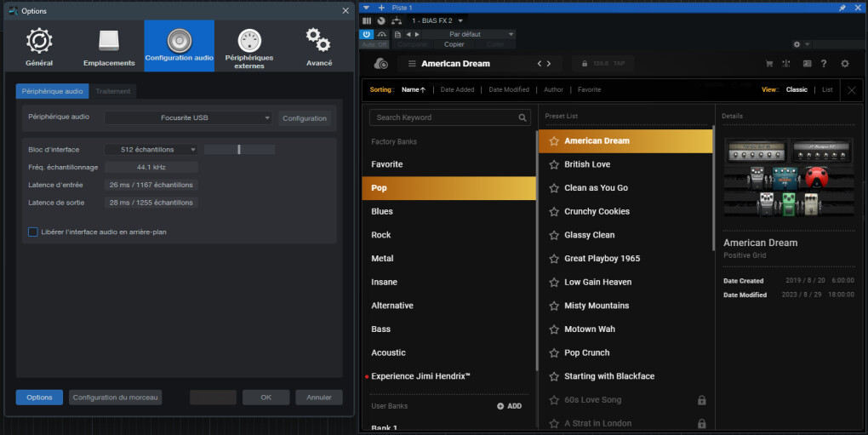This screenshot has width=868, height=435.
Task: Toggle the plugin power bypass button
Action: (x=367, y=34)
